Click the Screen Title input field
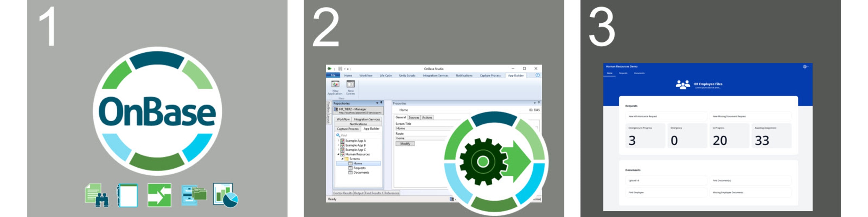 (x=424, y=128)
